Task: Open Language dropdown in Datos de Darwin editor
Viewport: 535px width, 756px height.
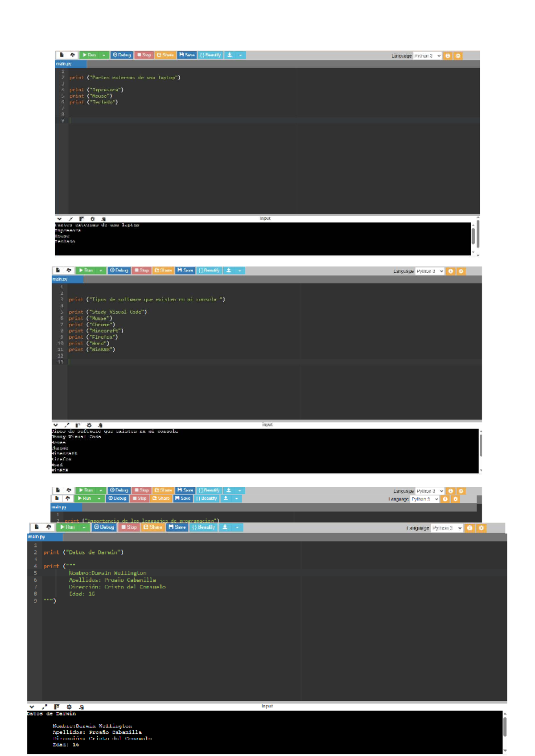Action: pos(447,528)
